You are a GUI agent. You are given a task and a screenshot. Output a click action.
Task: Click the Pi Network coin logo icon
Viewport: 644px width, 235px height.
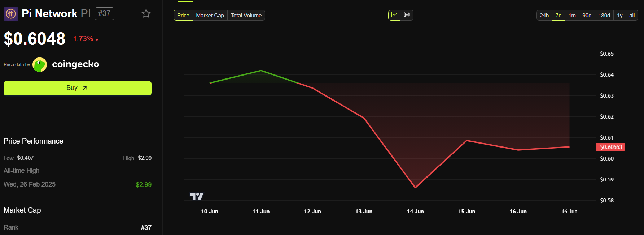[11, 14]
